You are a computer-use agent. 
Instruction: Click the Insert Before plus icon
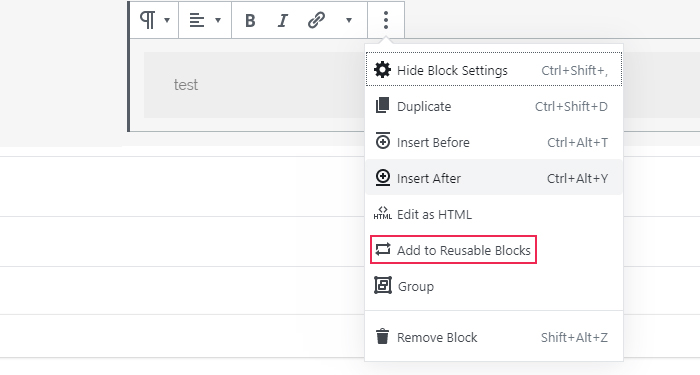tap(383, 141)
